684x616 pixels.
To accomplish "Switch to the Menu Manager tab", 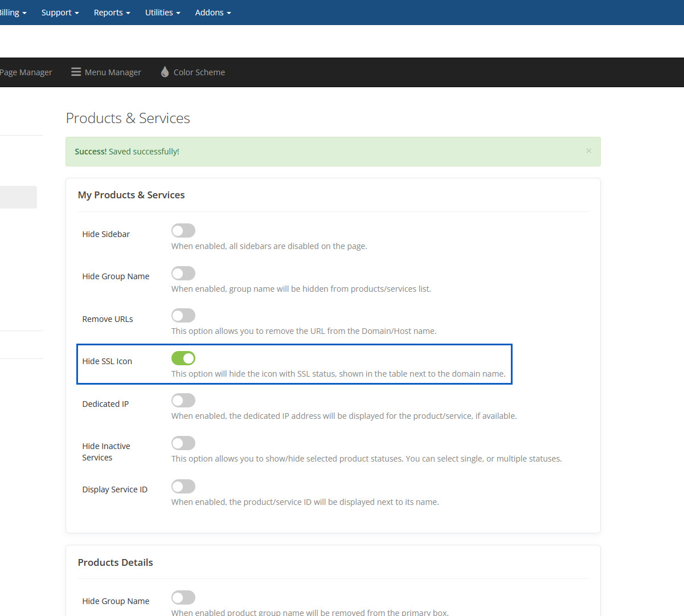I will [x=112, y=72].
